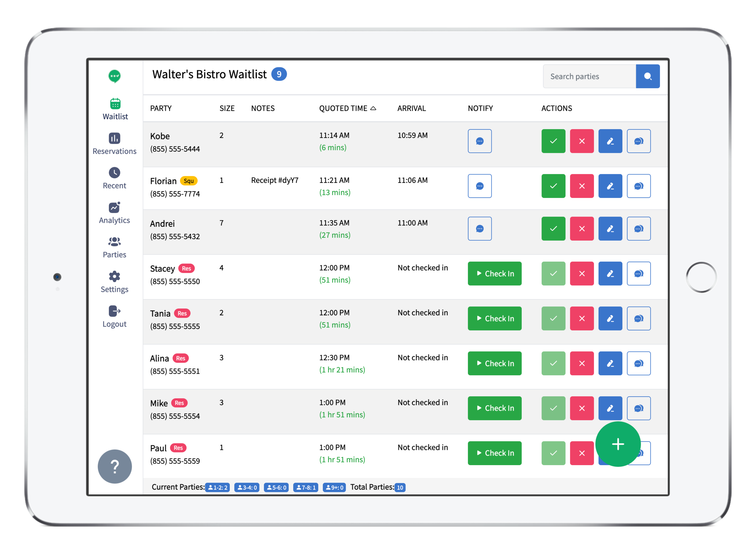The image size is (756, 554).
Task: Open the help question mark button
Action: pyautogui.click(x=115, y=466)
